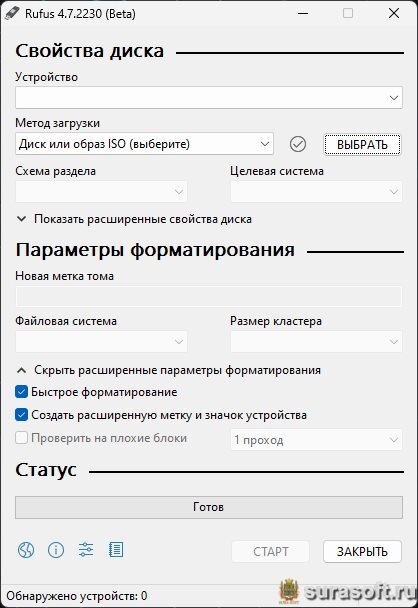Click the Rufus USB icon in title bar
Screen dimensions: 418x608
12,14
